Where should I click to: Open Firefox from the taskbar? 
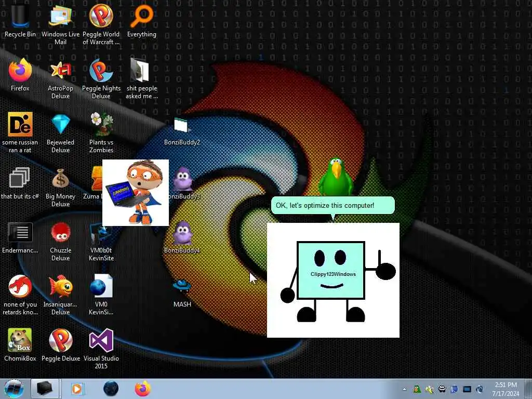tap(143, 389)
